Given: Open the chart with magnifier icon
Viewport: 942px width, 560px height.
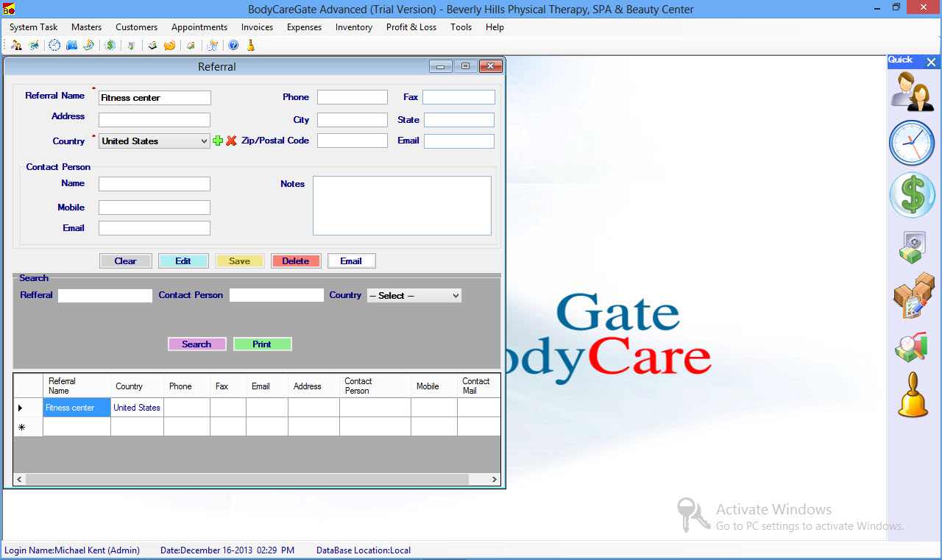Looking at the screenshot, I should tap(911, 347).
